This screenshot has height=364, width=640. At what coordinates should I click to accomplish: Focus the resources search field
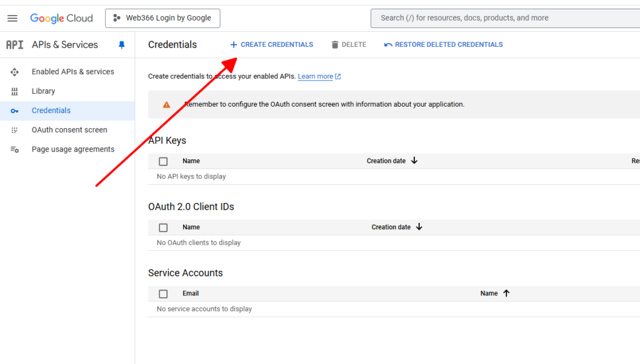pyautogui.click(x=505, y=18)
